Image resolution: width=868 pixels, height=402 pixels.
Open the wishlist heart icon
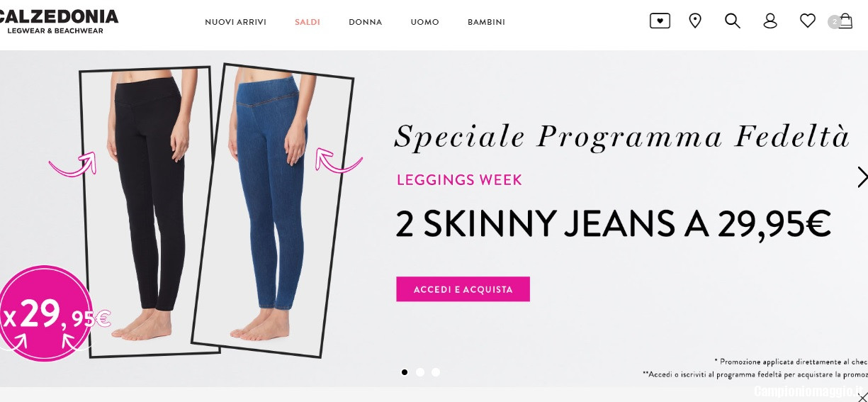tap(808, 21)
